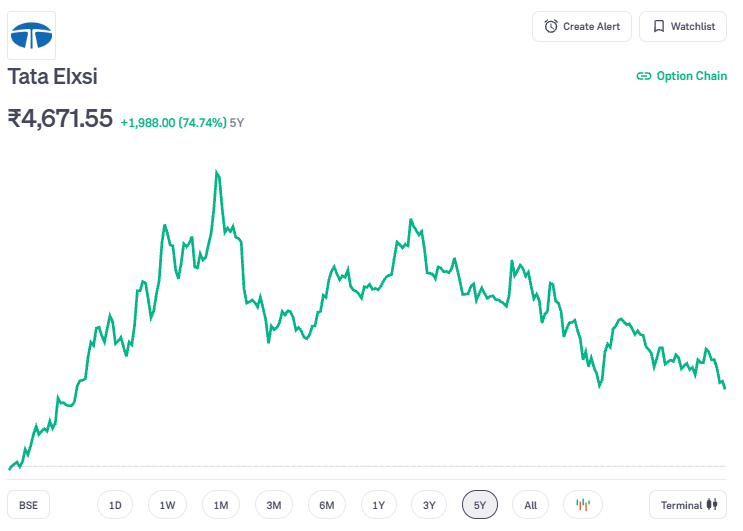Open the Option Chain link

click(681, 76)
